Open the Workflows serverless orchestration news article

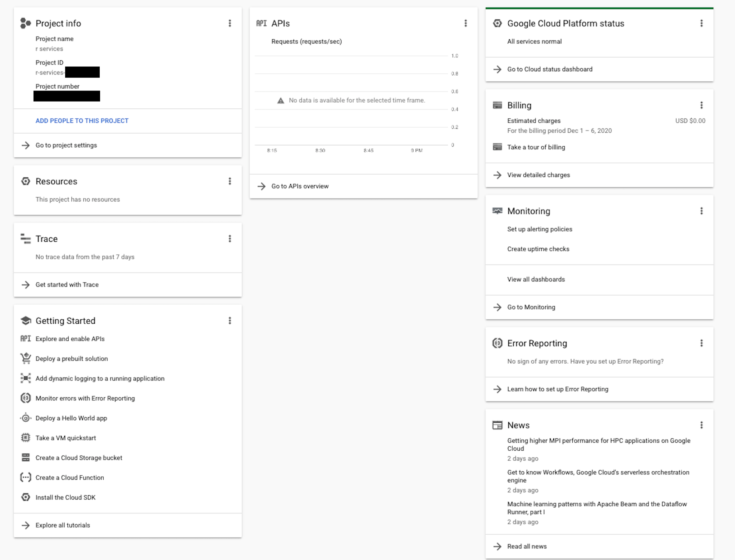(598, 476)
